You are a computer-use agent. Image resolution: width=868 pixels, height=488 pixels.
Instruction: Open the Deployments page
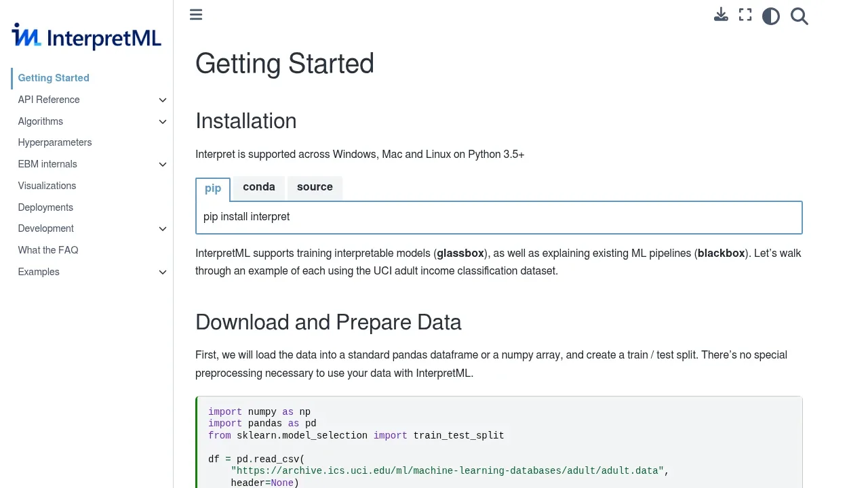(x=45, y=207)
